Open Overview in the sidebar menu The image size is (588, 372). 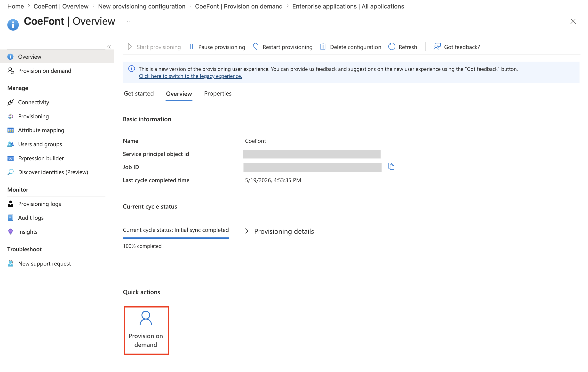click(57, 57)
